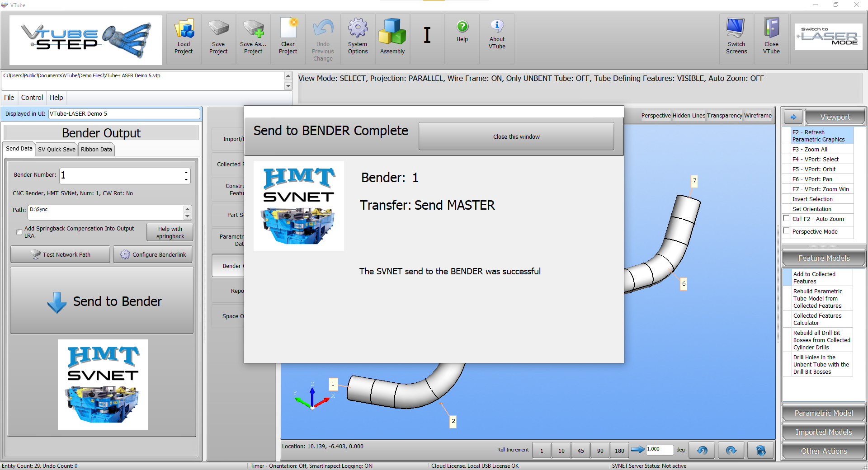
Task: Click roll increment degree field
Action: [x=660, y=449]
